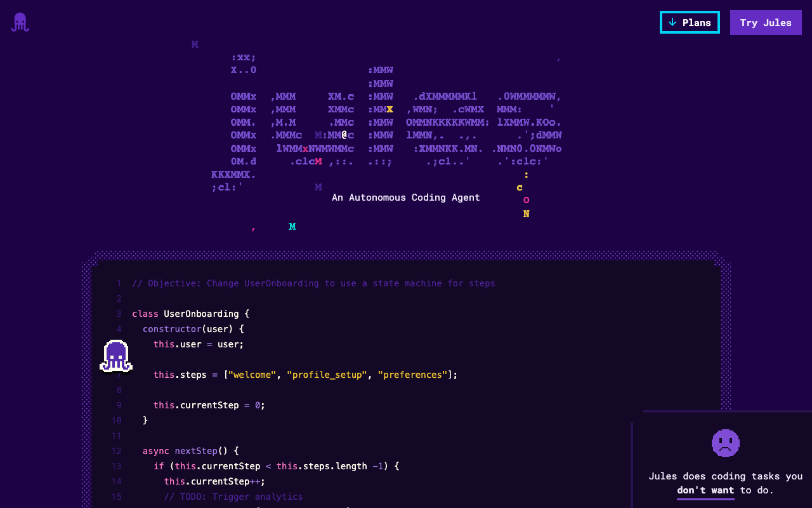This screenshot has width=812, height=508.
Task: Click the sad purple face icon
Action: 726,443
